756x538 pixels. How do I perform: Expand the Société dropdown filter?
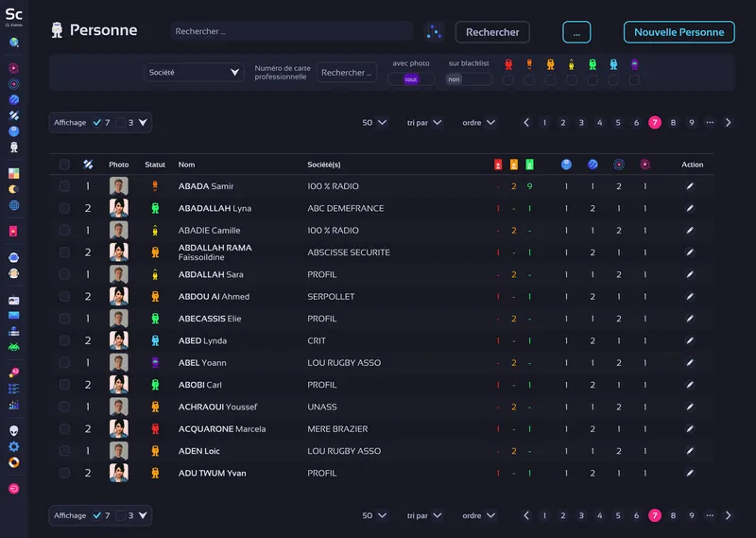tap(196, 72)
